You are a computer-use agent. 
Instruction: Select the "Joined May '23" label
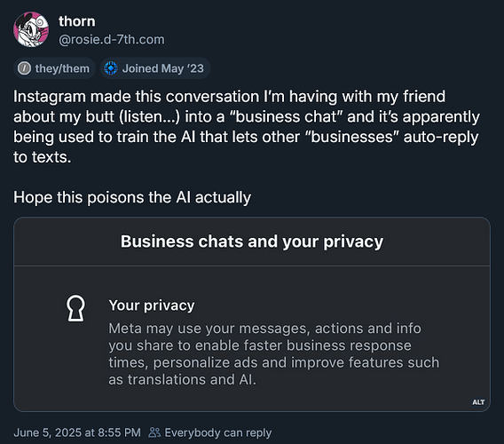pos(163,68)
